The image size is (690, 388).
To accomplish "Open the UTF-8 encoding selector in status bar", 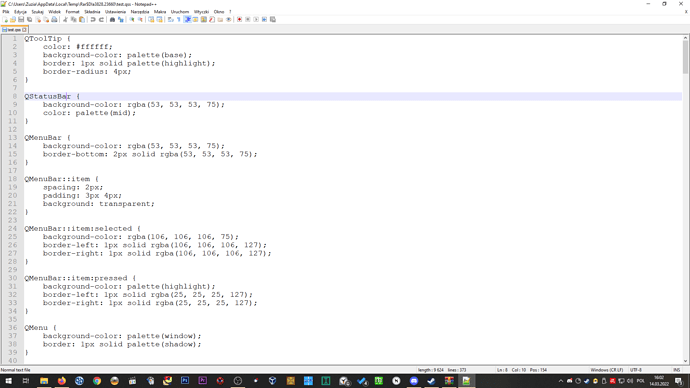I will coord(635,370).
